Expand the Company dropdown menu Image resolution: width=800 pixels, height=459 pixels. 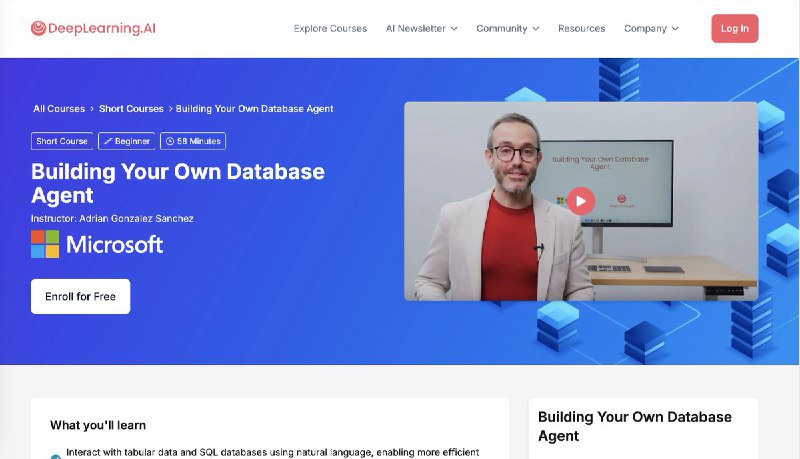[651, 29]
